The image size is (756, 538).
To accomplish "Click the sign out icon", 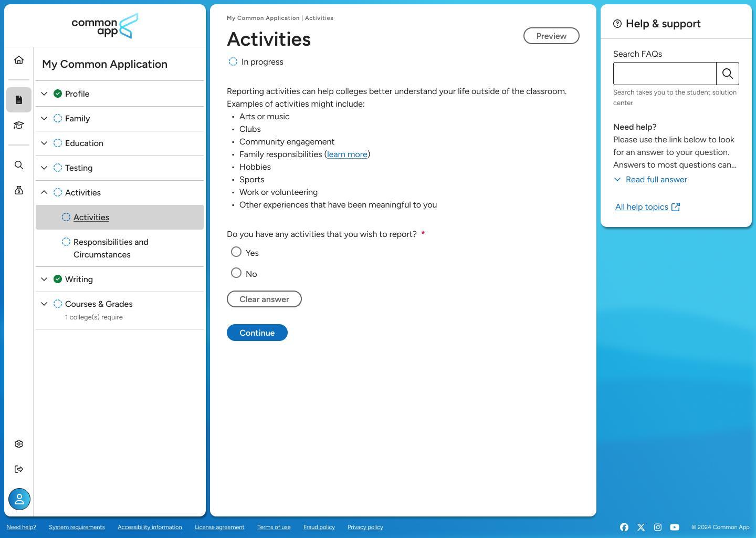I will 19,469.
